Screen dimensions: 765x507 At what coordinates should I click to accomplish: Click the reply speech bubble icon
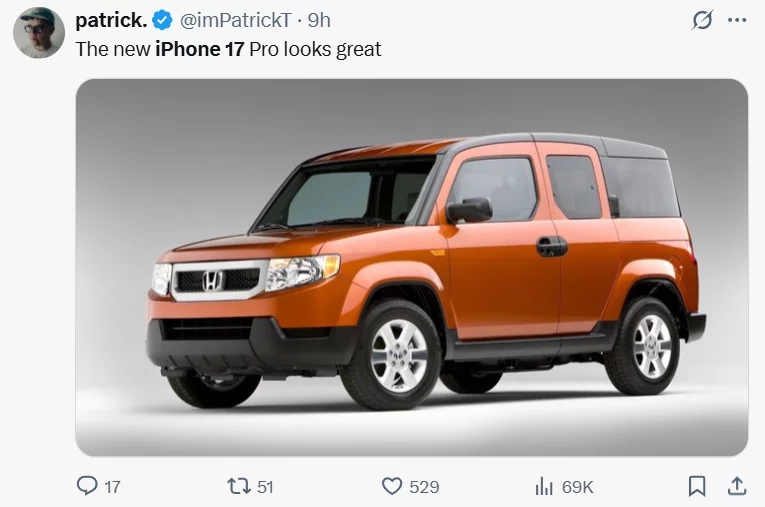(87, 486)
